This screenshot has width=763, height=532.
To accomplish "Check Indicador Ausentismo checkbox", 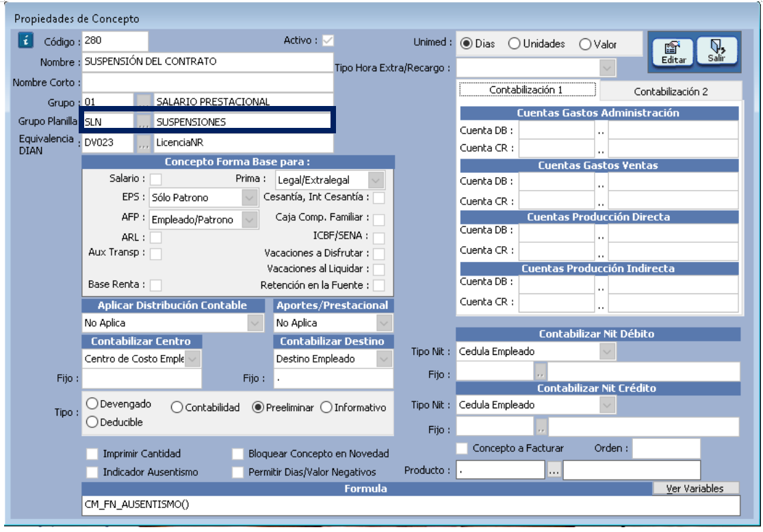I will click(92, 473).
